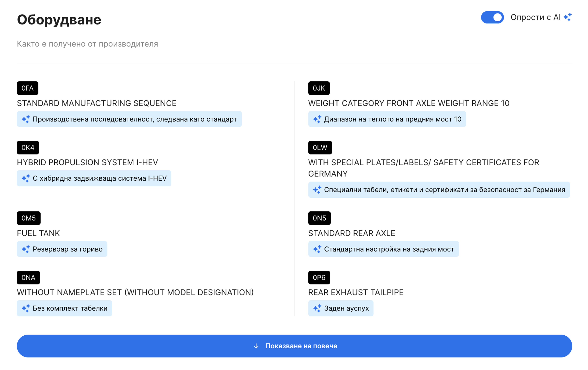The image size is (588, 370).
Task: Click the sparkle icon beside 'Опрости с AI'
Action: [567, 17]
